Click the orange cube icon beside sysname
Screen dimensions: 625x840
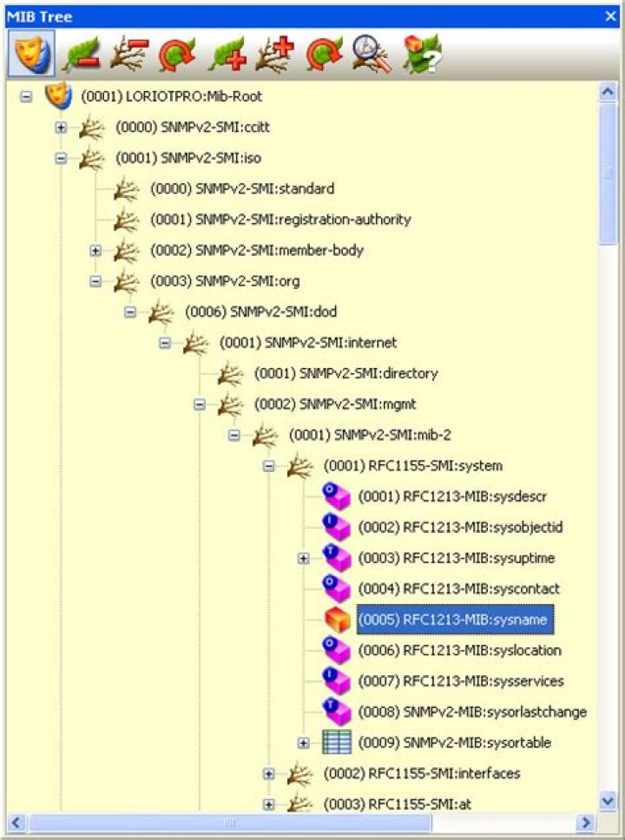tap(337, 620)
